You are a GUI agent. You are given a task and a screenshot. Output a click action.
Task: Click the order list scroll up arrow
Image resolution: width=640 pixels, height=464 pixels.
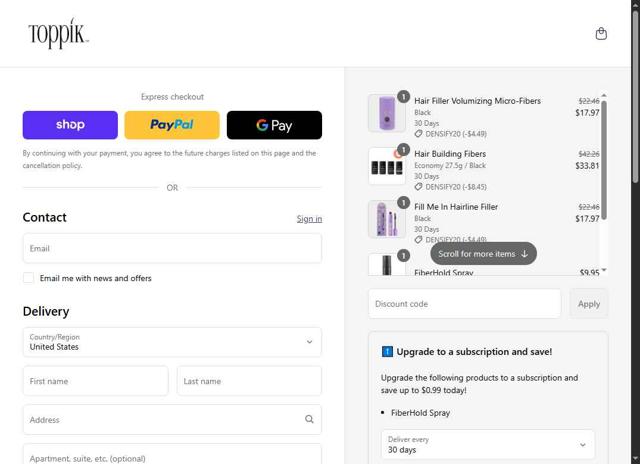[x=604, y=95]
